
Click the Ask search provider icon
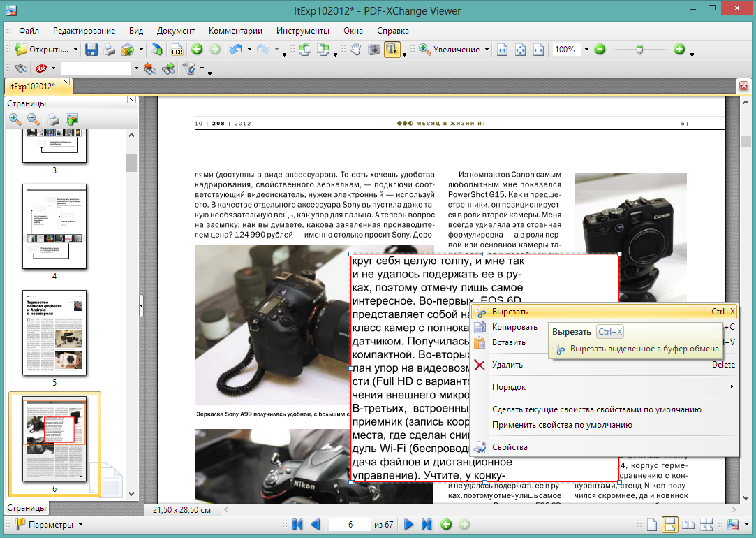coord(41,68)
